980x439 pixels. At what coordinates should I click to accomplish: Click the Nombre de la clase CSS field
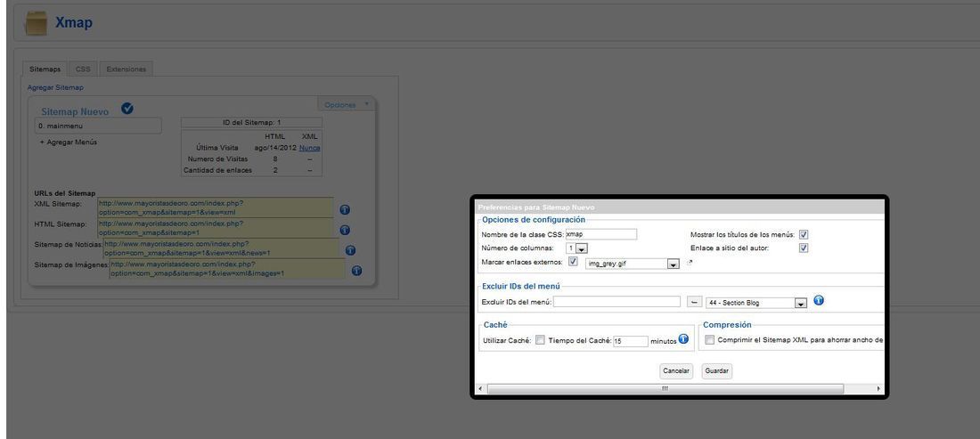[x=600, y=234]
